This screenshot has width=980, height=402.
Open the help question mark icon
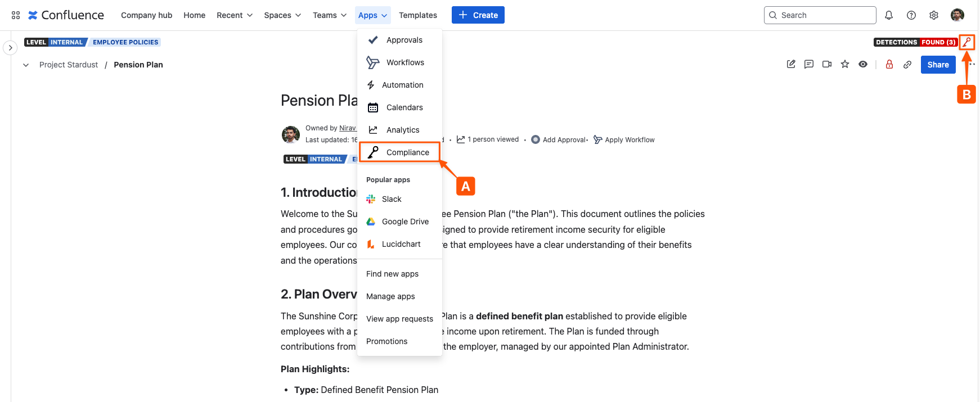tap(911, 15)
